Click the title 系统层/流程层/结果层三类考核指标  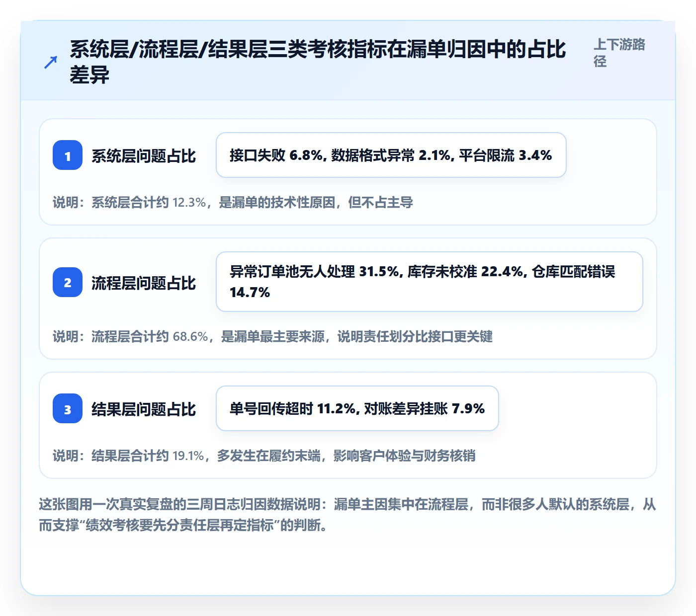click(318, 62)
